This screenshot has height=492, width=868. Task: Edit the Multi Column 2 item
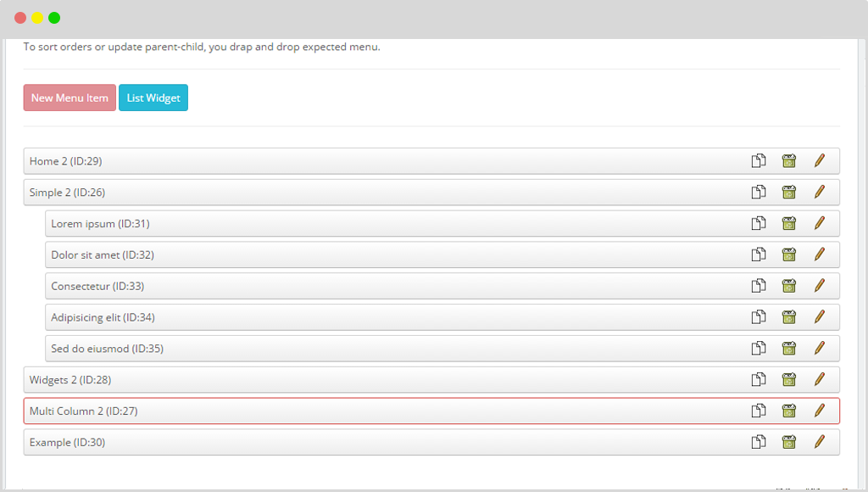pos(820,411)
